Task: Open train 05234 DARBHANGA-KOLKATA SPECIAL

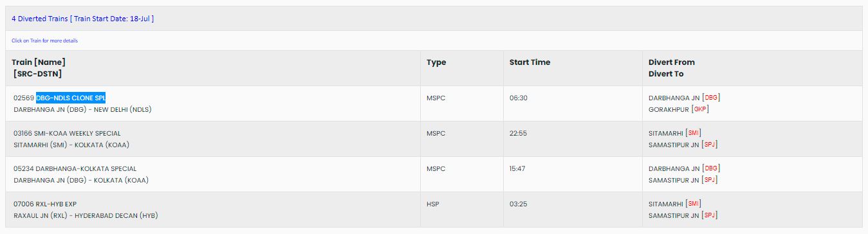Action: point(75,168)
